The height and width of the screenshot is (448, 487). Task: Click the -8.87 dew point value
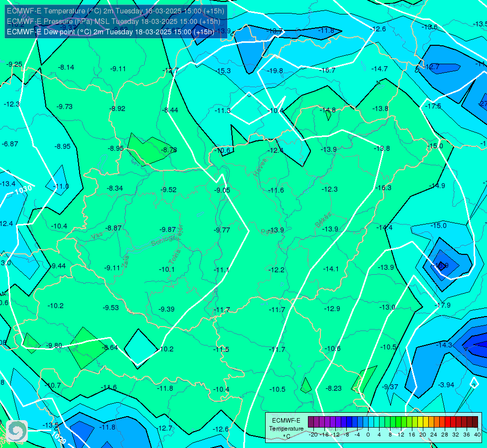pos(113,228)
